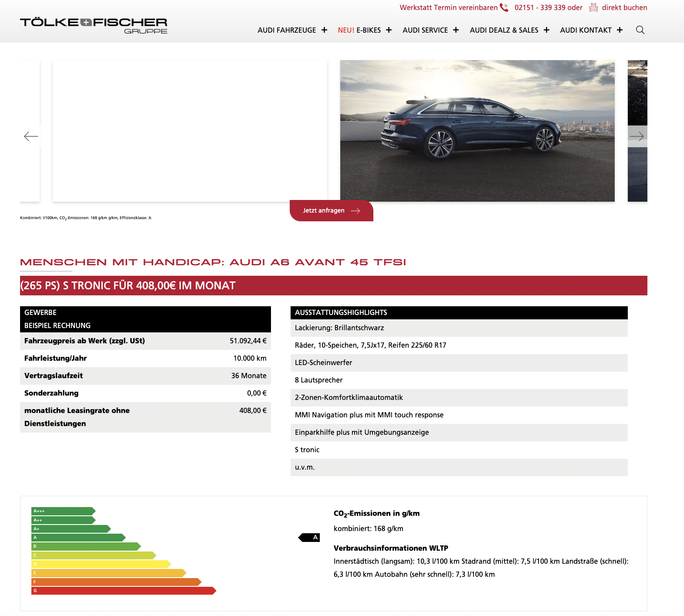
Task: Open the AUDI FAHRZEUGE menu
Action: pyautogui.click(x=287, y=30)
